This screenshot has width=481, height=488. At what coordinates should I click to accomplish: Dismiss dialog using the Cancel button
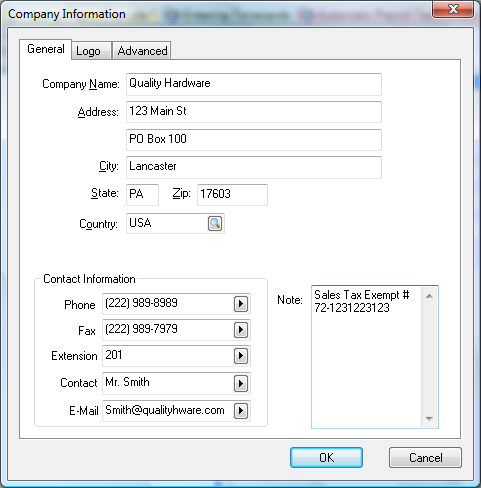[x=425, y=457]
